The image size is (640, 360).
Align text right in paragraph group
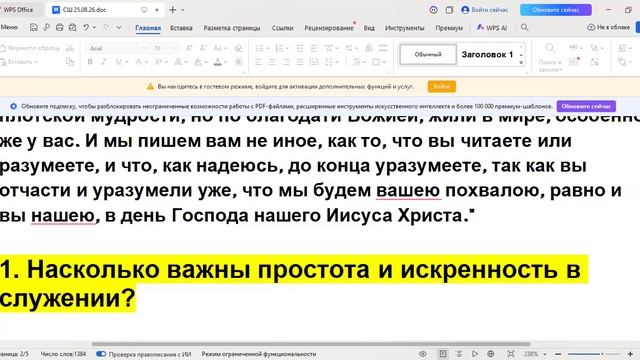286,62
